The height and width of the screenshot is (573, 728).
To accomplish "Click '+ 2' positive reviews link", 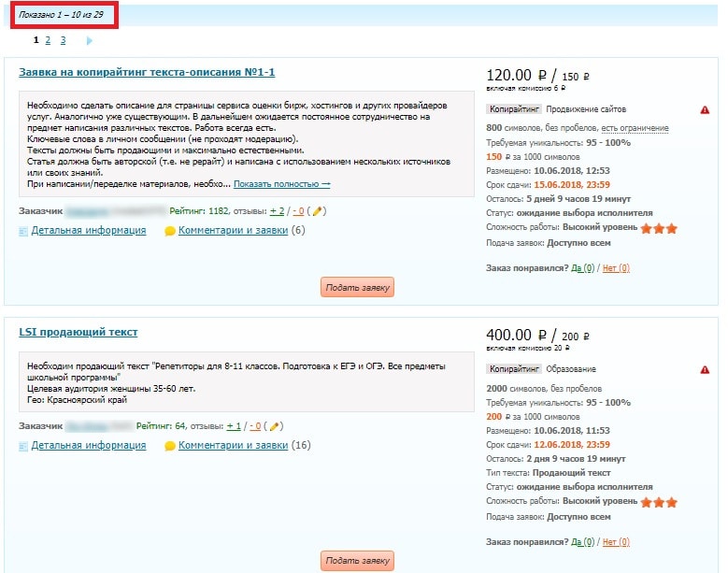I will (278, 211).
